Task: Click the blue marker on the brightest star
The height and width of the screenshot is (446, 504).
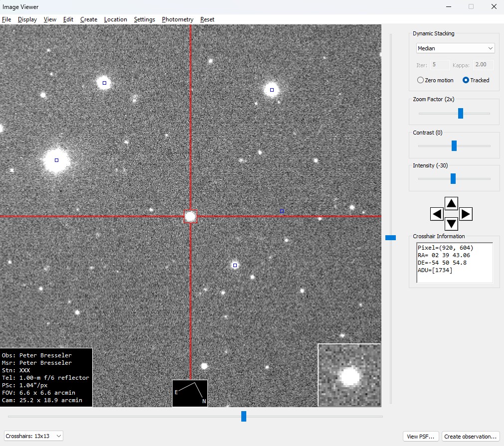Action: 56,160
